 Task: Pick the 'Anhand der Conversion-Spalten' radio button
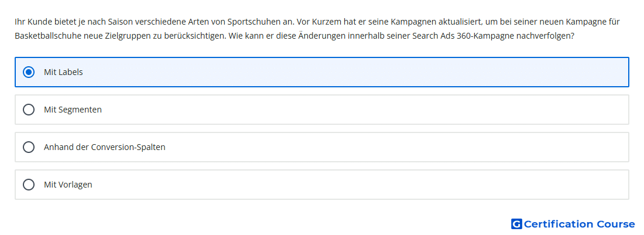click(28, 147)
